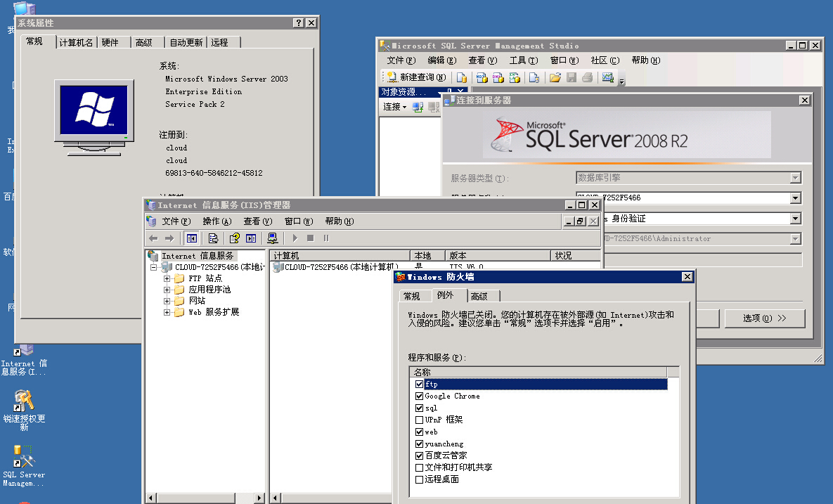Expand the 应用程序池 tree node
833x504 pixels.
tap(167, 290)
